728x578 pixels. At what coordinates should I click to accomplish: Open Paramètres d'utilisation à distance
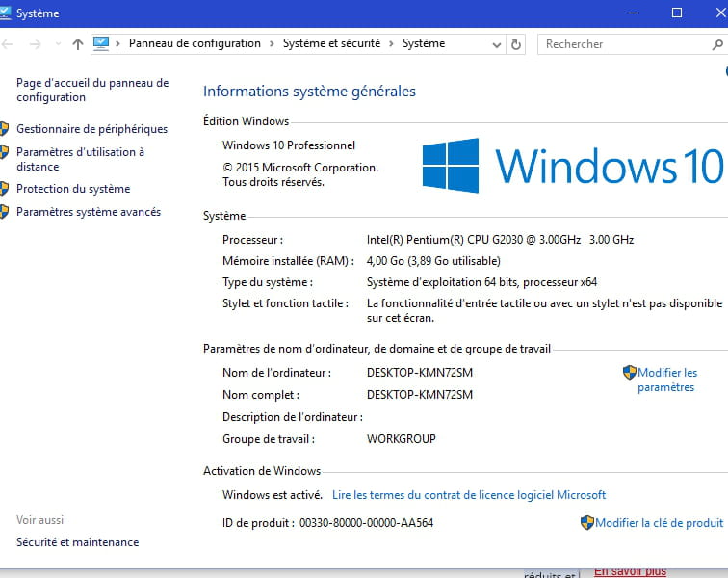tap(80, 159)
